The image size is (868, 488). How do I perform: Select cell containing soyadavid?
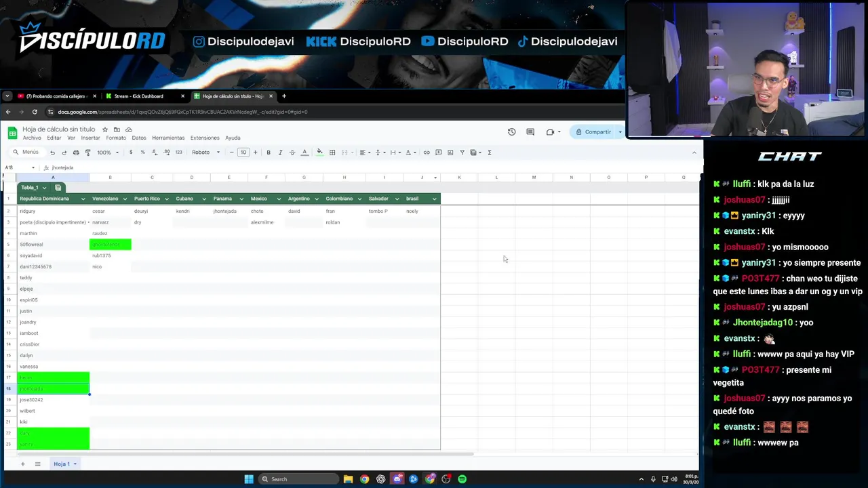[x=53, y=256]
